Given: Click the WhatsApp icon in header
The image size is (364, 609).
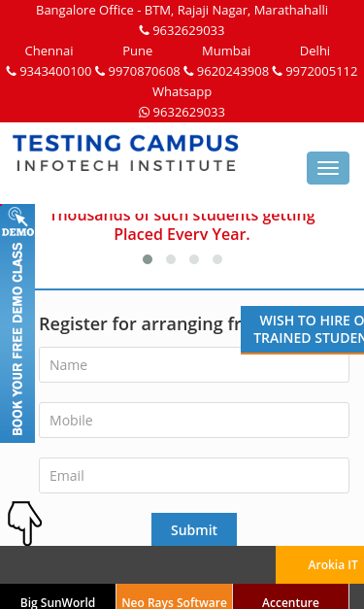Looking at the screenshot, I should pyautogui.click(x=144, y=112).
